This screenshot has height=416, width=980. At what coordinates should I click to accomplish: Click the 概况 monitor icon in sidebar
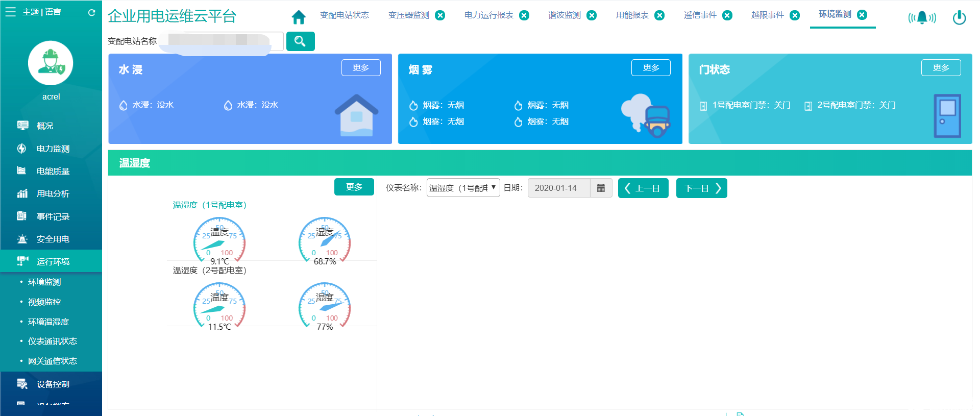click(22, 126)
